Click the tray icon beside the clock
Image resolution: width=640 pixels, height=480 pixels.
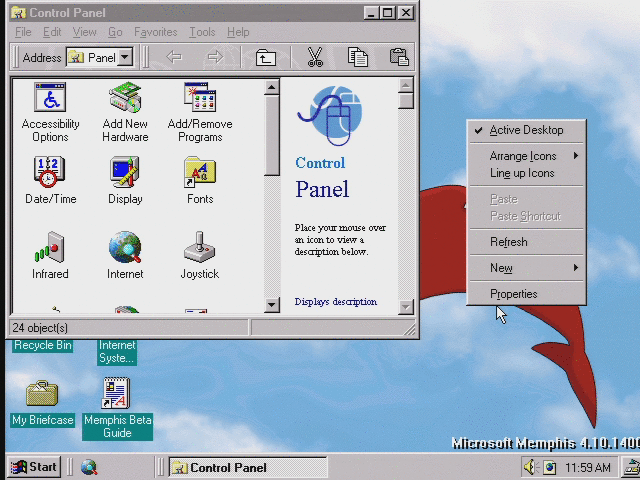[x=550, y=467]
